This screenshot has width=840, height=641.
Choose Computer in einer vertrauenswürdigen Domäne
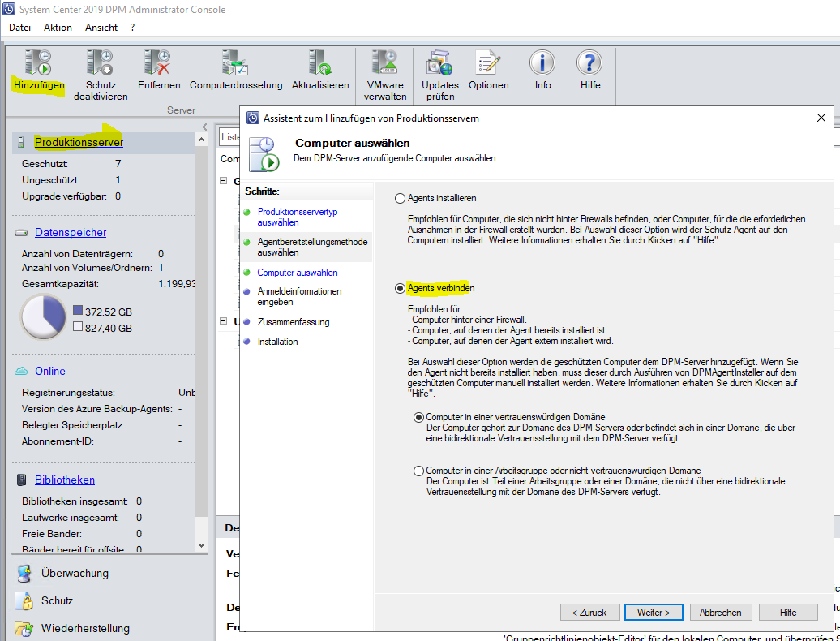[x=419, y=418]
